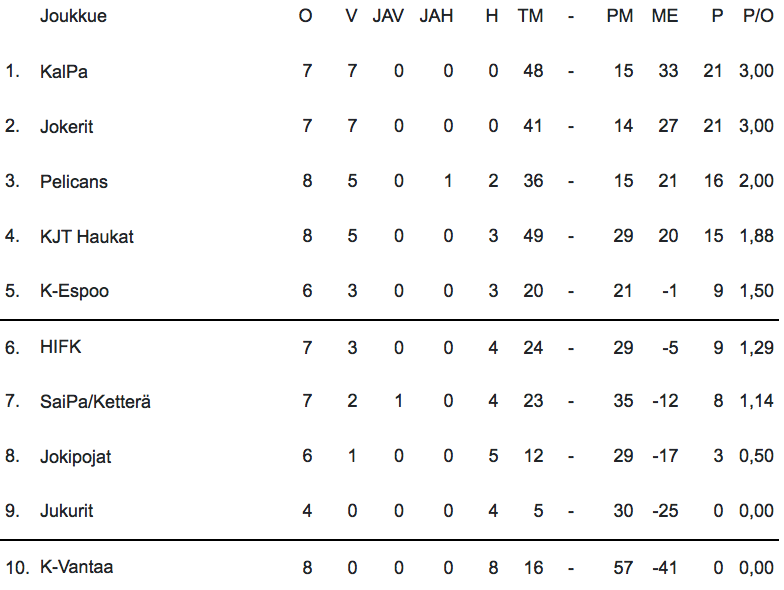Open the Jokipojat team row
Image resolution: width=784 pixels, height=590 pixels.
point(76,457)
